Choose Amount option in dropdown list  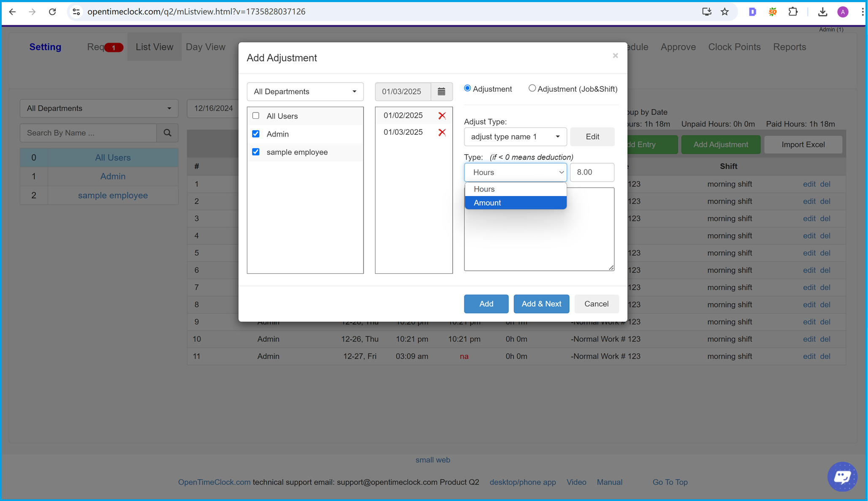515,203
